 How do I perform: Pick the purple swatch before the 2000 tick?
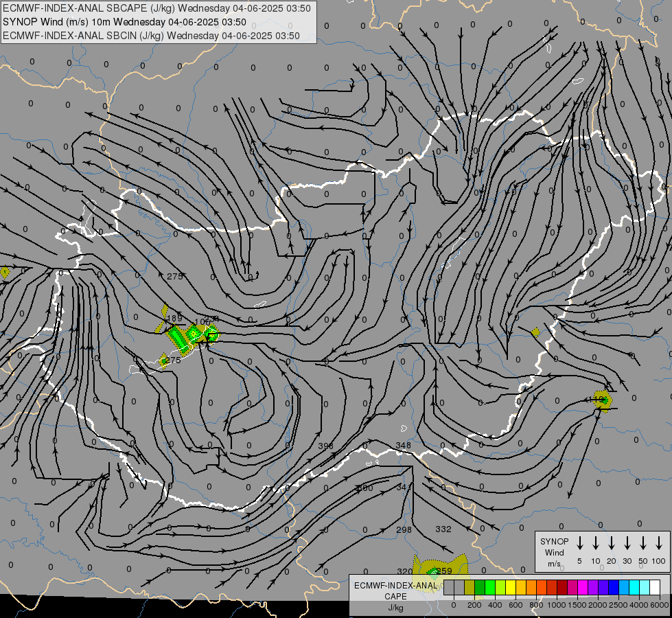(592, 587)
